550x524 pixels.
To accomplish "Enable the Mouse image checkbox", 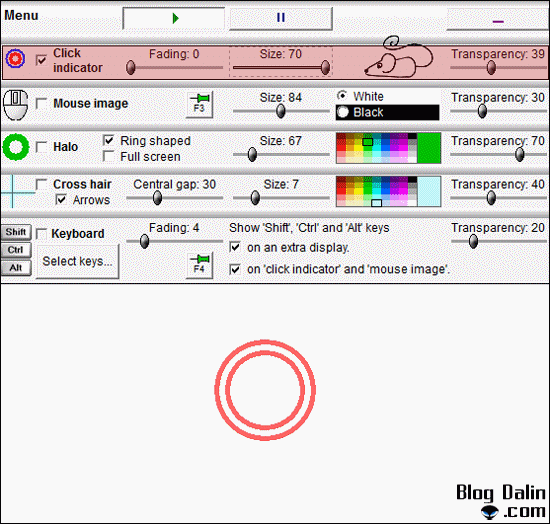I will pyautogui.click(x=41, y=103).
